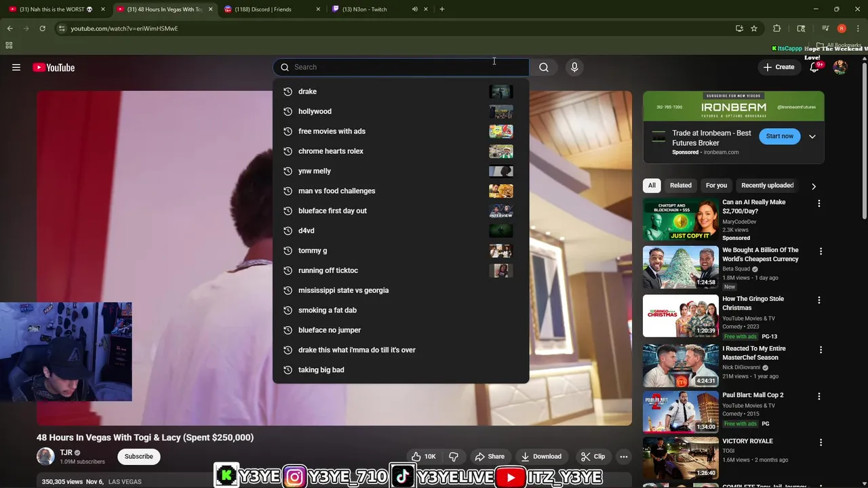Choose 'd4vd' search suggestion
Screen dimensions: 868x488
coord(400,230)
